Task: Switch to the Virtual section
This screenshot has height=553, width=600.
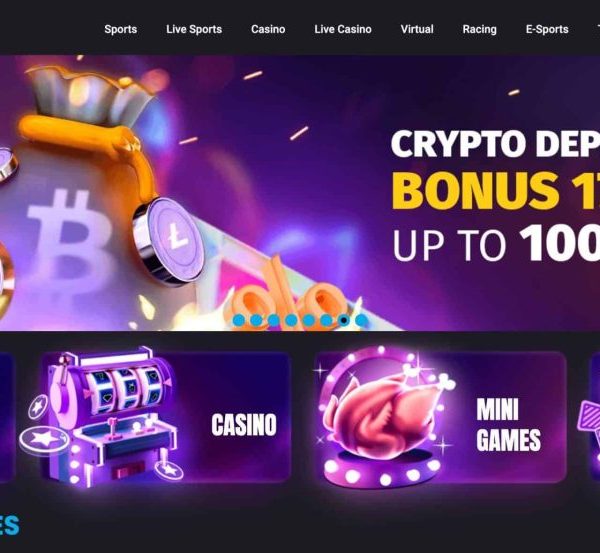Action: (417, 29)
